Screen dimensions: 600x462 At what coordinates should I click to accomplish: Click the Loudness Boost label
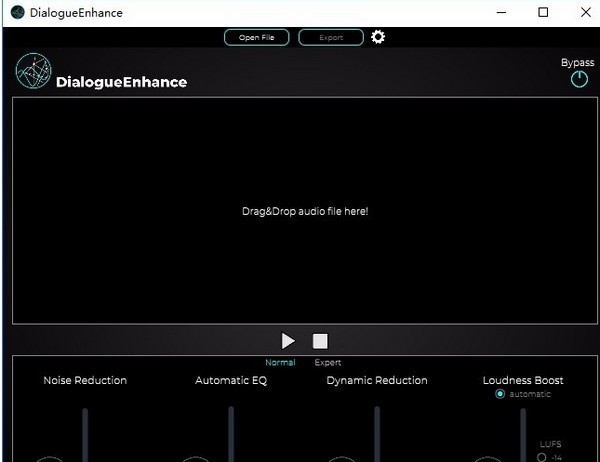click(x=523, y=380)
